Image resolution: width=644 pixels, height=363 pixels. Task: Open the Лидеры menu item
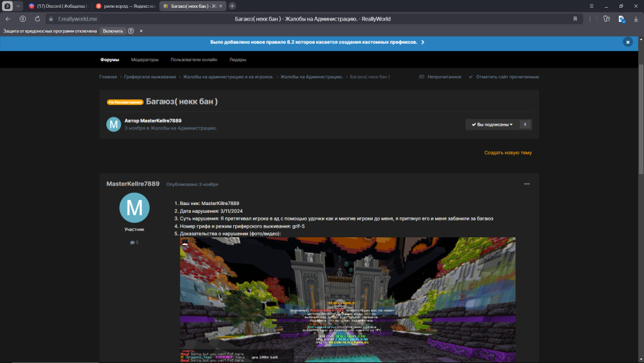pyautogui.click(x=238, y=59)
